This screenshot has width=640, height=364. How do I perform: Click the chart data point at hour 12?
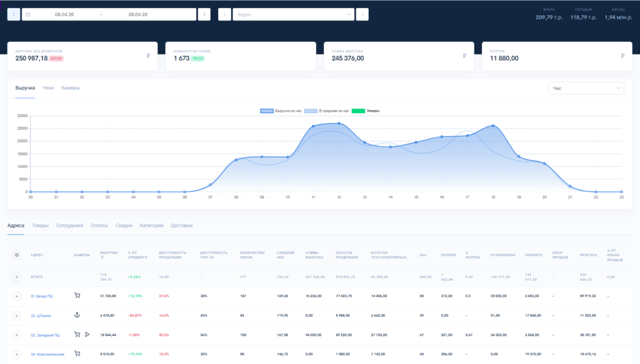click(339, 124)
